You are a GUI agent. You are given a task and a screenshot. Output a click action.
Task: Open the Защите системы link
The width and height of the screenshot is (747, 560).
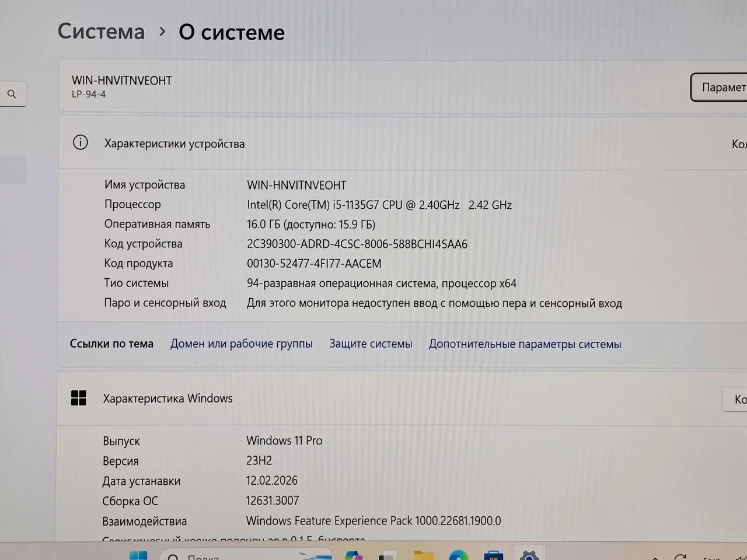pyautogui.click(x=371, y=344)
